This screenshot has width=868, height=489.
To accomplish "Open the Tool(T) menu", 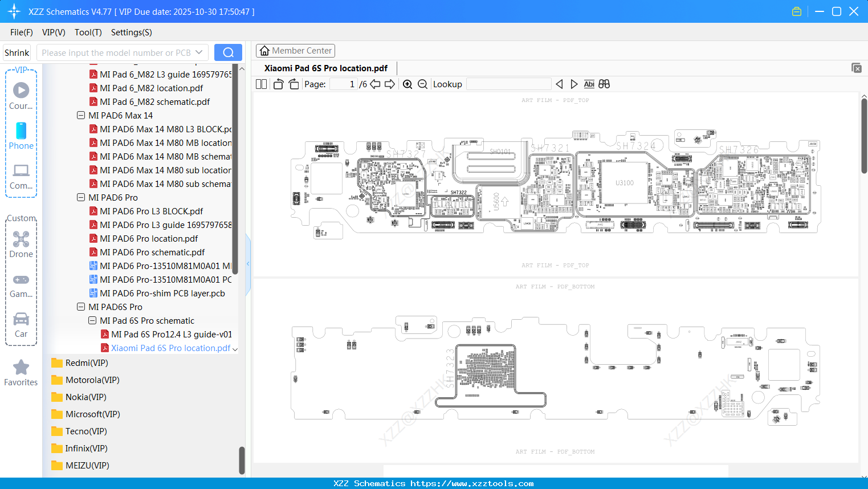I will point(88,32).
